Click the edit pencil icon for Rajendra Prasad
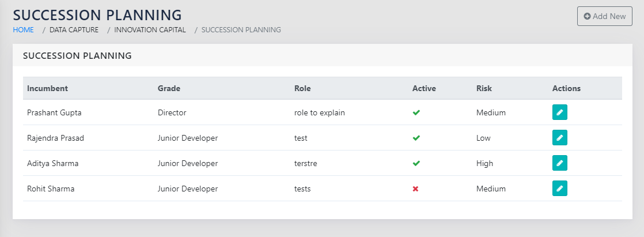This screenshot has height=237, width=644. click(x=559, y=138)
